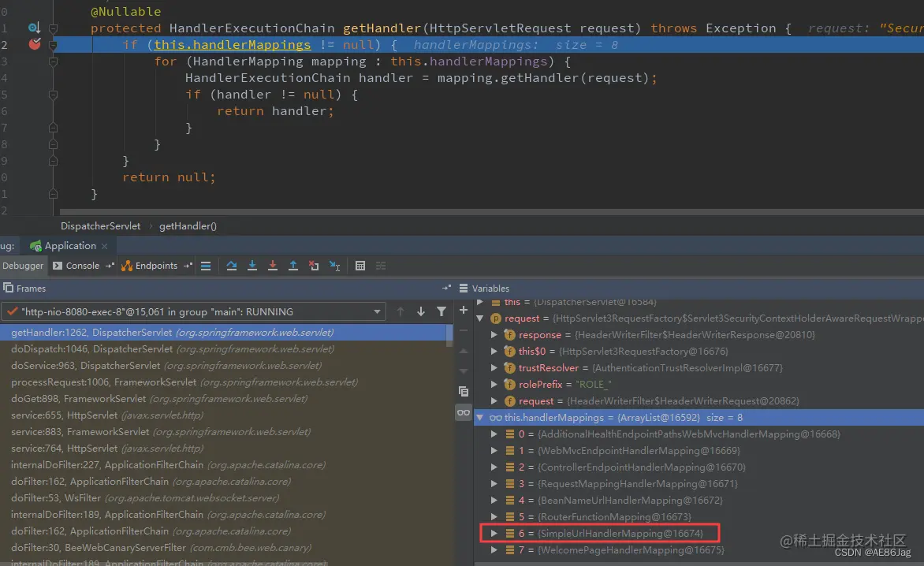Click the underlined this.handlerMappings reference
This screenshot has height=566, width=924.
232,45
